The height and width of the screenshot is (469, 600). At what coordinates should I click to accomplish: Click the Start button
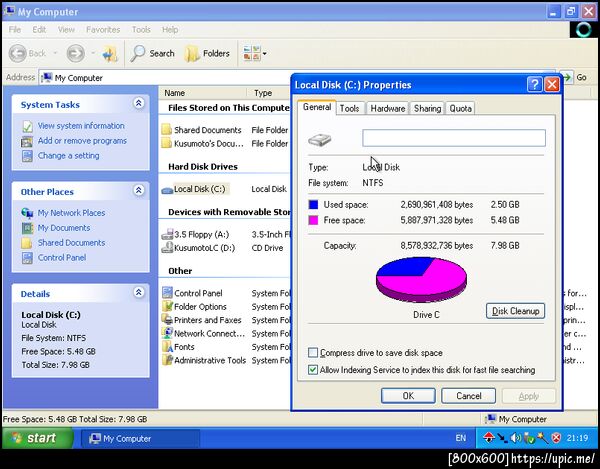[x=37, y=438]
